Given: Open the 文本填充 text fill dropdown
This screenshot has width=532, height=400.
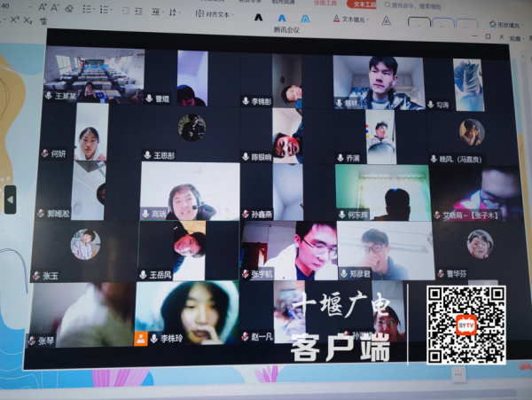Looking at the screenshot, I should tap(350, 19).
